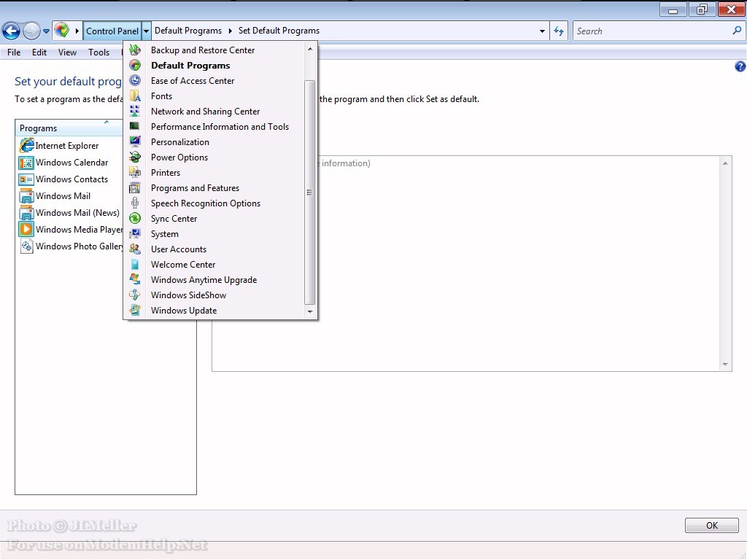Click the Printers icon

point(135,172)
